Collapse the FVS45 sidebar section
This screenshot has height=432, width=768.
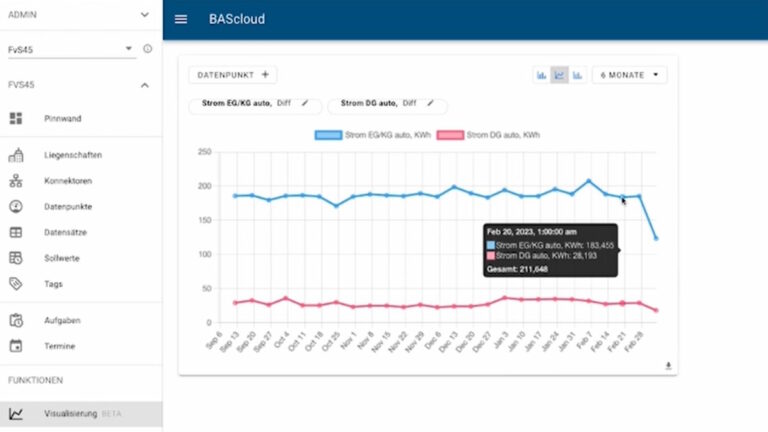pos(145,85)
